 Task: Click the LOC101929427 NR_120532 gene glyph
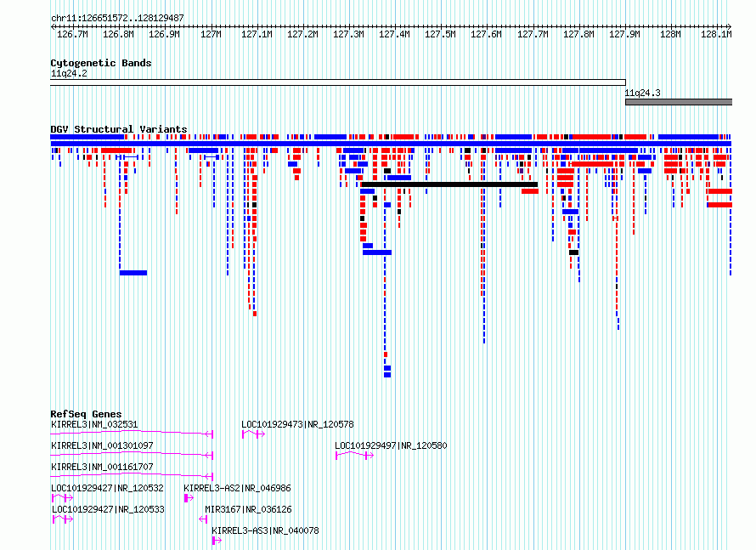(x=63, y=498)
